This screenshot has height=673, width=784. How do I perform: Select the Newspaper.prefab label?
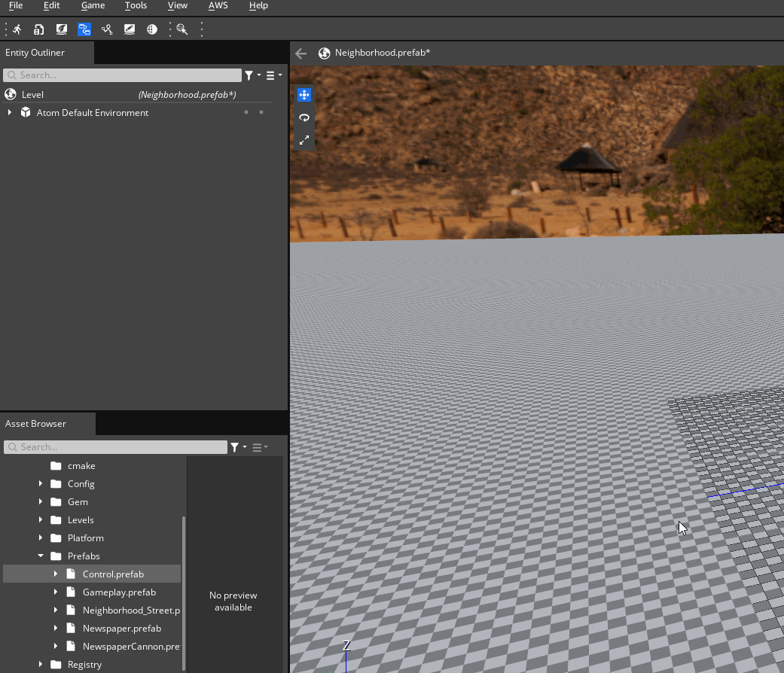pos(121,628)
